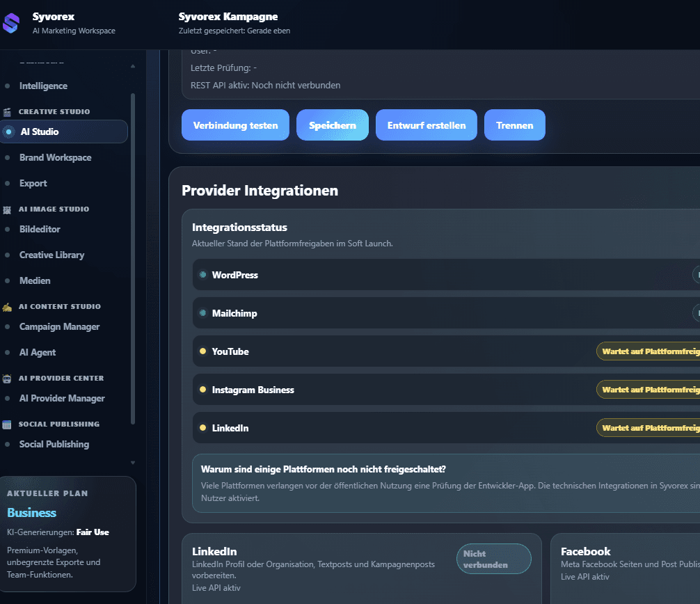Image resolution: width=700 pixels, height=604 pixels.
Task: Click the Fair Use value in plan card
Action: (x=93, y=532)
